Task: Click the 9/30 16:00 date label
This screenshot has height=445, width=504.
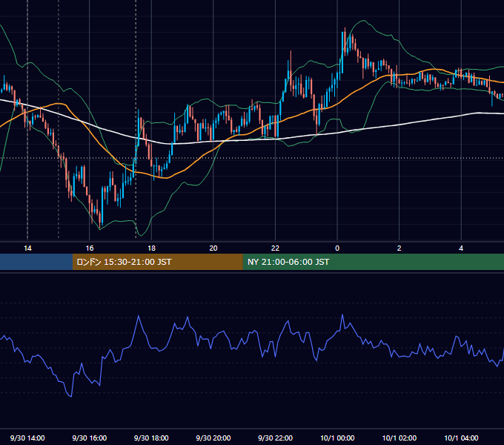Action: [90, 438]
